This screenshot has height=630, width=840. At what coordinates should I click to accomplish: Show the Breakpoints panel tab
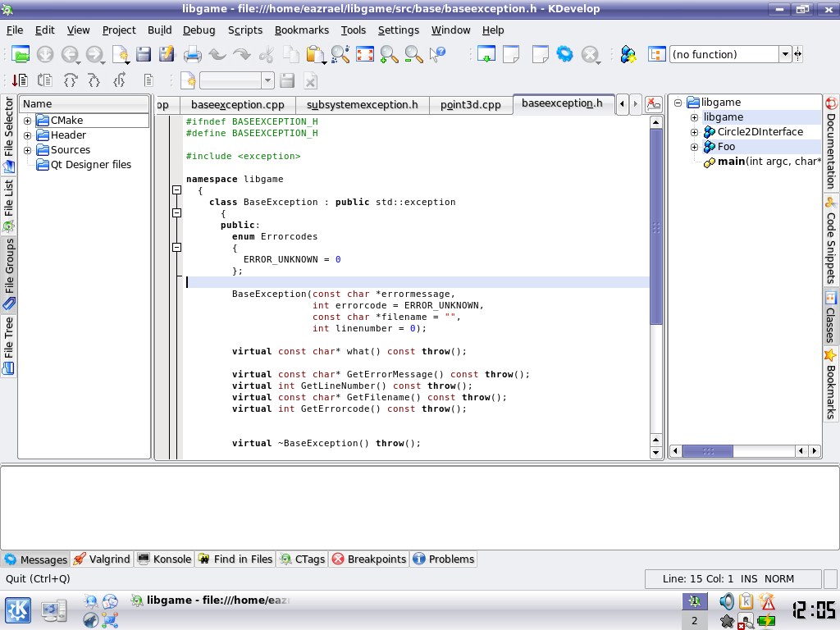click(369, 559)
